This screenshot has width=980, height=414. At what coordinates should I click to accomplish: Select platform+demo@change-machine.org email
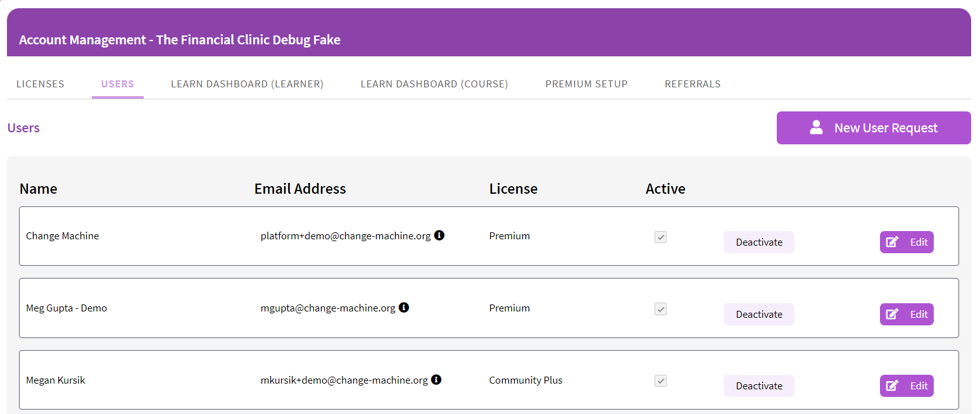tap(346, 236)
